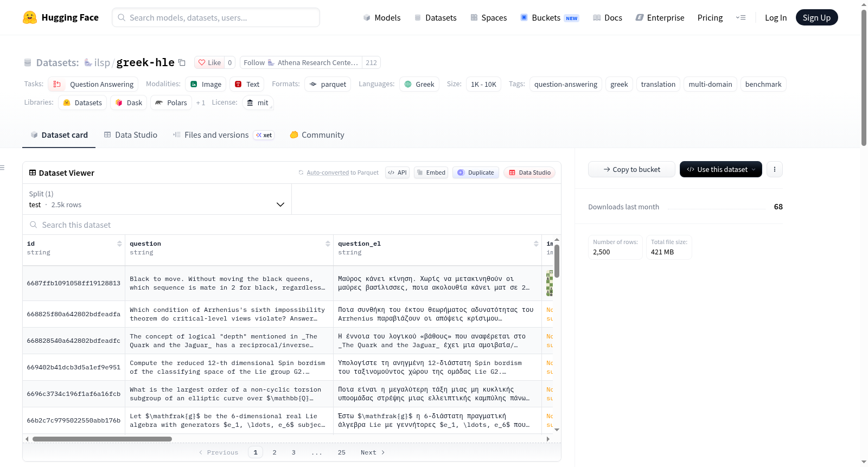Click the Like heart button
Screen dimensions: 868x467
coord(209,62)
